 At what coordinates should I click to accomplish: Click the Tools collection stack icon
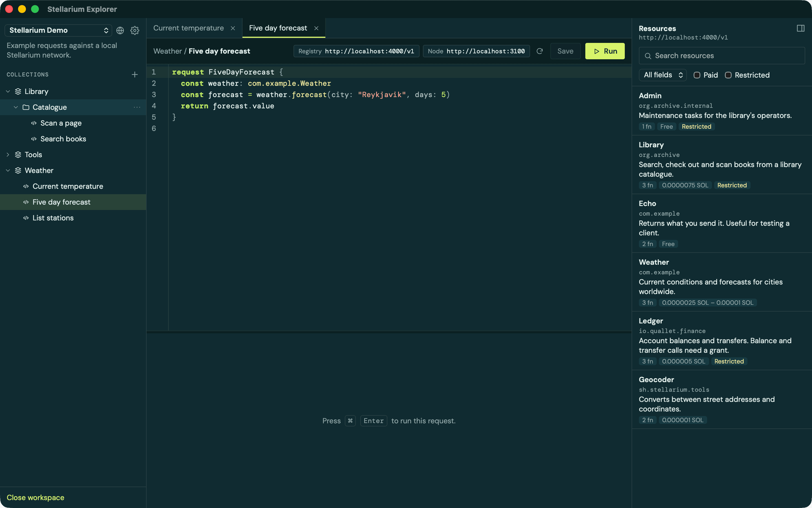point(18,155)
